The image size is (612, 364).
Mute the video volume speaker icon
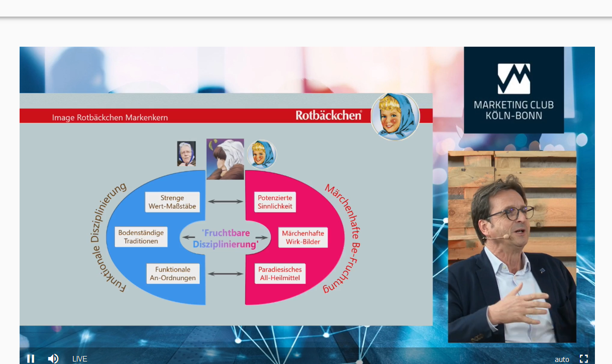click(x=53, y=358)
